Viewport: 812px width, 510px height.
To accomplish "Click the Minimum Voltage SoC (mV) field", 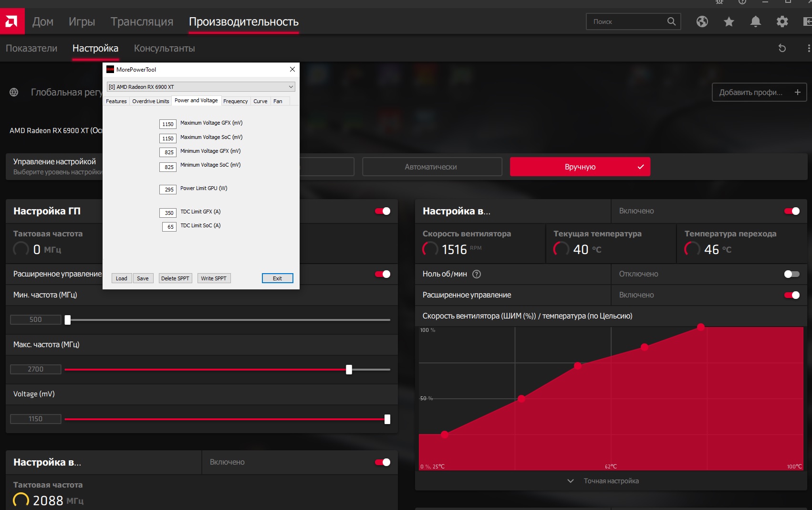I will click(168, 167).
